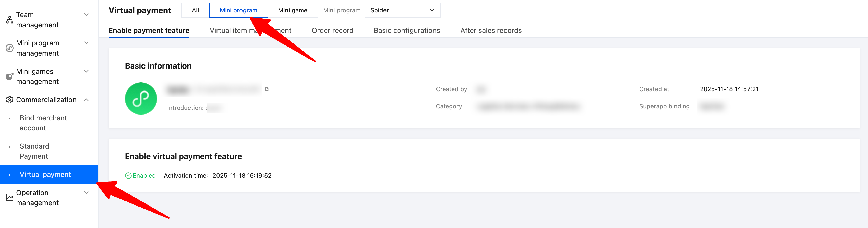Open Standard Payment in sidebar
The width and height of the screenshot is (868, 228).
pyautogui.click(x=34, y=151)
